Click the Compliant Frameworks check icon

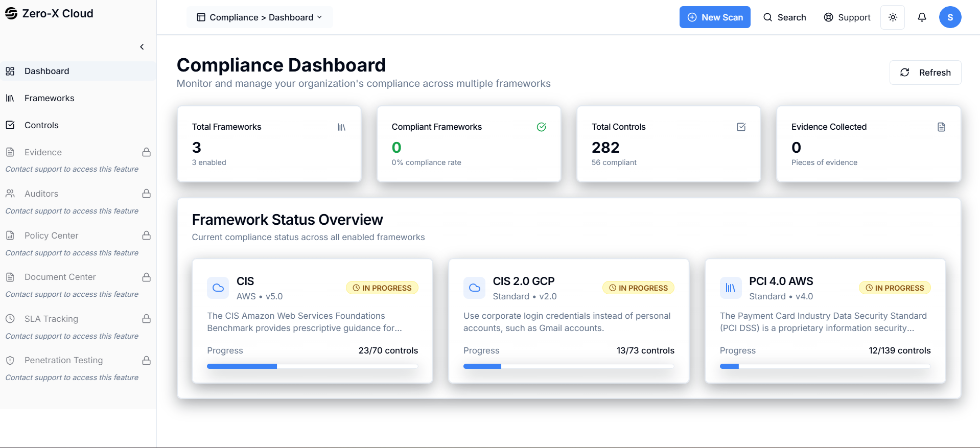(542, 127)
